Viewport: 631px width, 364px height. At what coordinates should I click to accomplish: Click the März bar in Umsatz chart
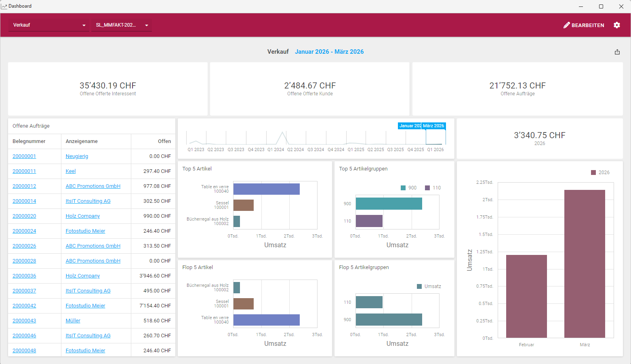point(585,263)
